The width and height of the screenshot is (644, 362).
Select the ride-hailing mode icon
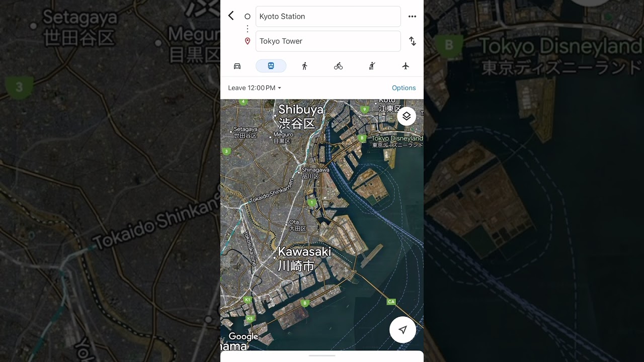(372, 66)
